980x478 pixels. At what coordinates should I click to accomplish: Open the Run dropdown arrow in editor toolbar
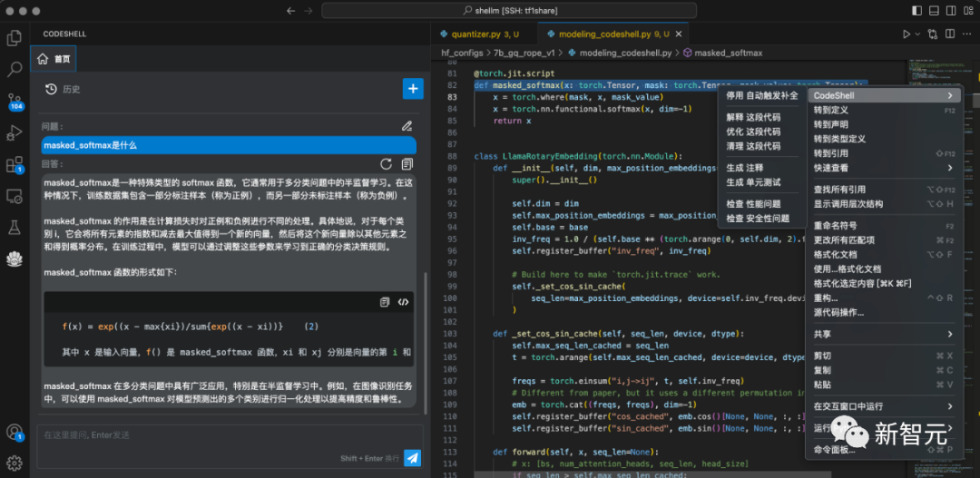tap(917, 34)
